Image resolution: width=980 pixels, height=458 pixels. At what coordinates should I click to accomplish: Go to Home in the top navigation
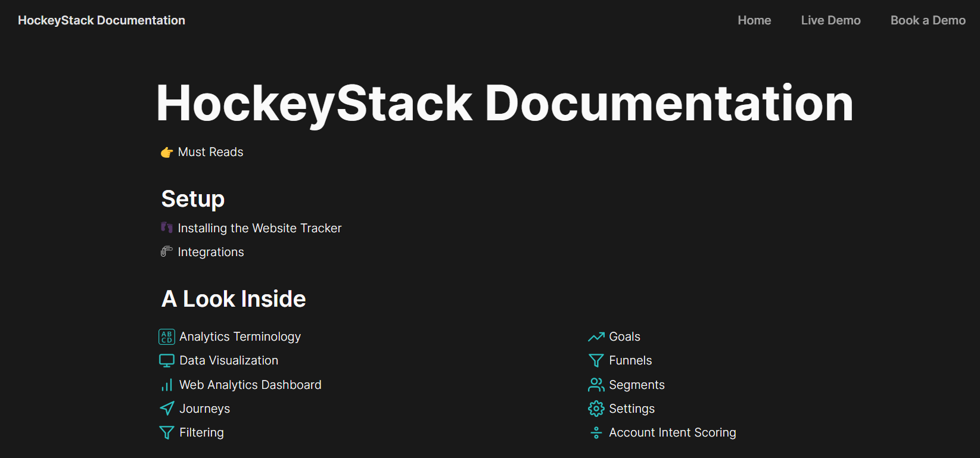coord(754,20)
